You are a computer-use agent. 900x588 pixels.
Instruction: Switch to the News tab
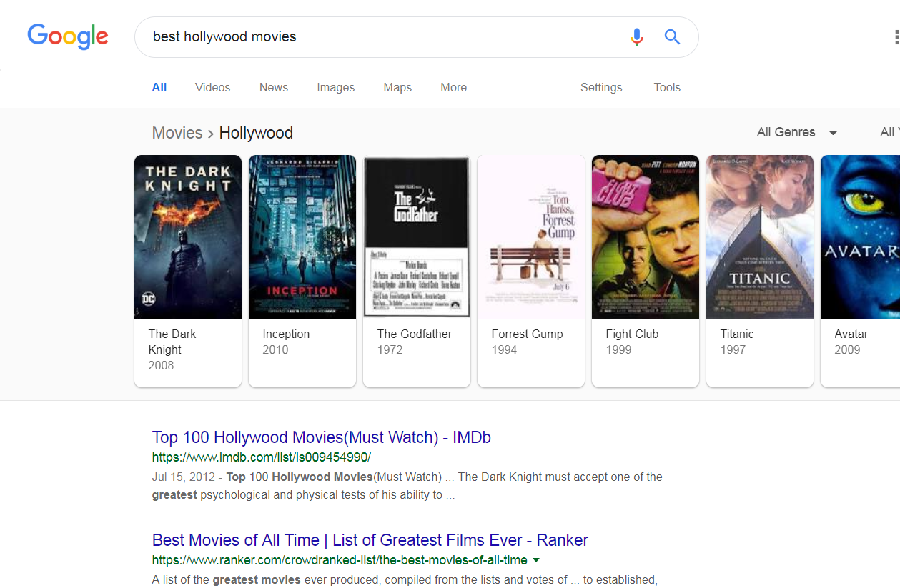274,88
